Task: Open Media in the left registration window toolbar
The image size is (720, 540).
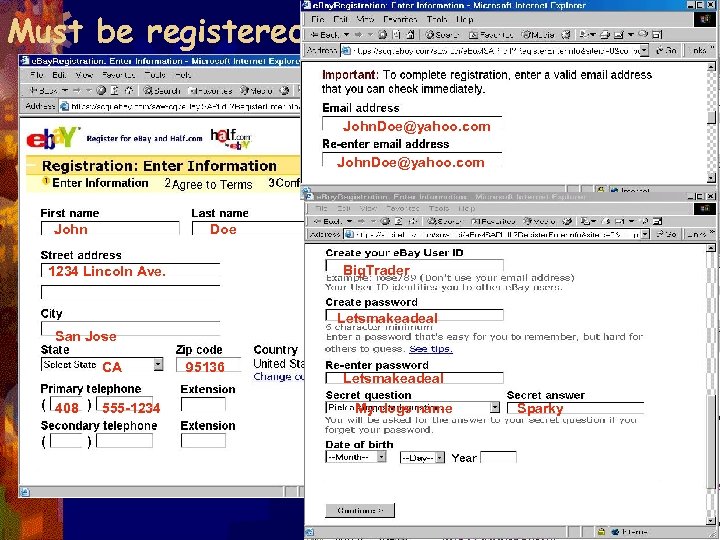Action: (x=257, y=90)
